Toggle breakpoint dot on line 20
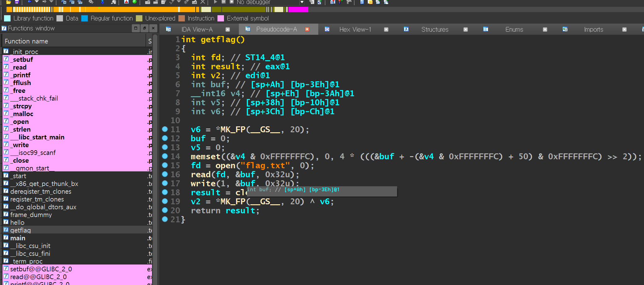 165,210
